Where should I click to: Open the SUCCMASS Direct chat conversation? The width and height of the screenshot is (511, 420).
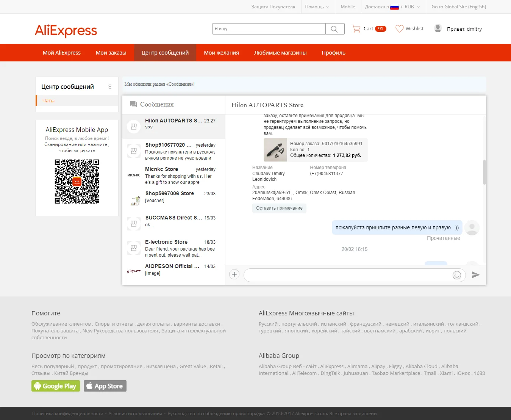[174, 224]
